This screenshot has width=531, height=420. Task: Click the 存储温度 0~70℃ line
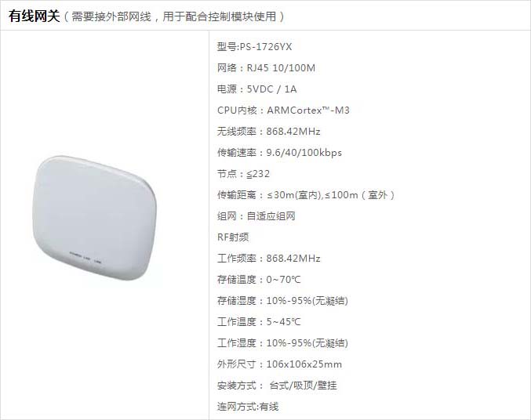click(x=259, y=280)
